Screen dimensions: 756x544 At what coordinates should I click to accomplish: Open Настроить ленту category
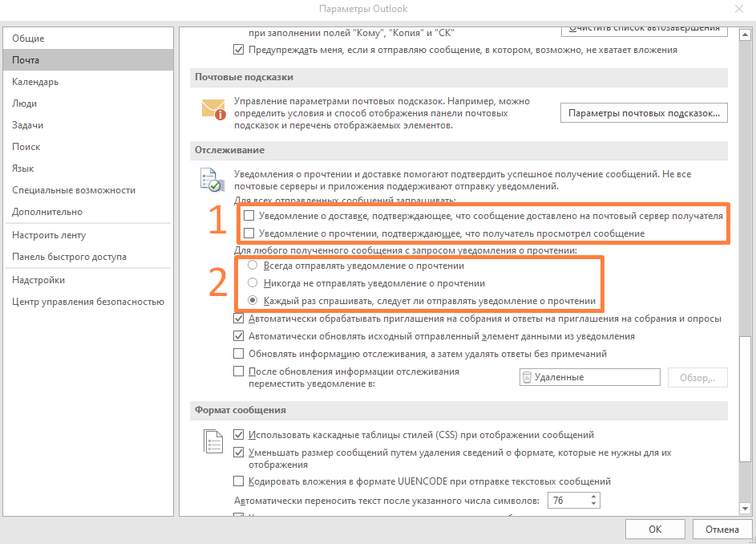[88, 235]
